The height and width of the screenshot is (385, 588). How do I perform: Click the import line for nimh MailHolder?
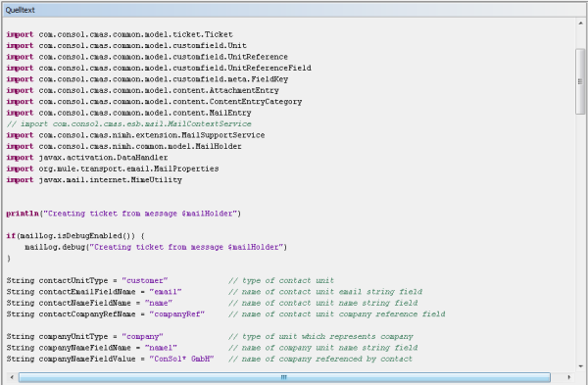(124, 147)
